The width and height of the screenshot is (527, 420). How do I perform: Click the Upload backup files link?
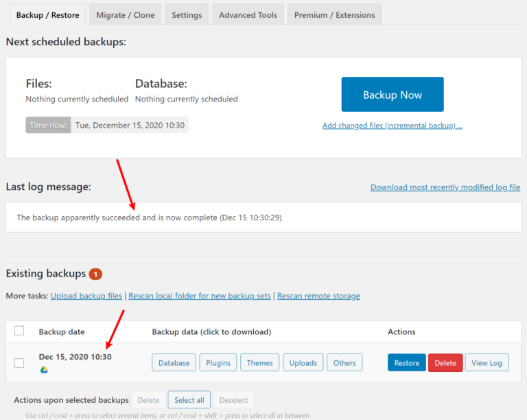click(x=86, y=296)
